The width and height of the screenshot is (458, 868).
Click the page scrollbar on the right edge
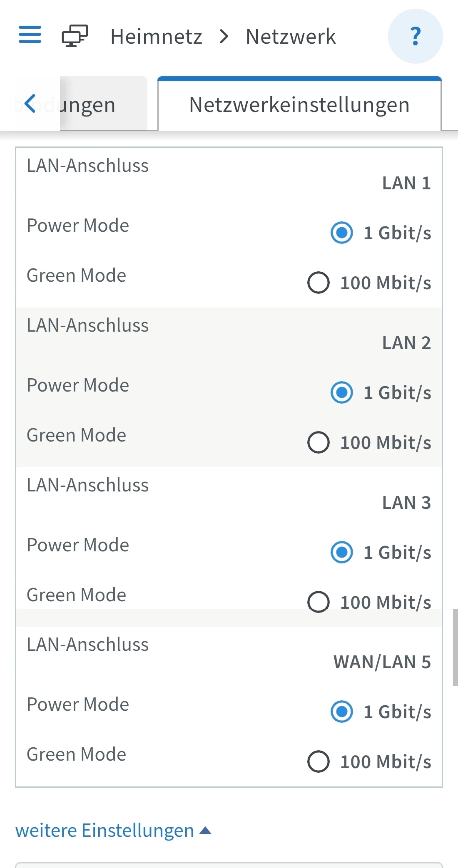click(x=455, y=647)
